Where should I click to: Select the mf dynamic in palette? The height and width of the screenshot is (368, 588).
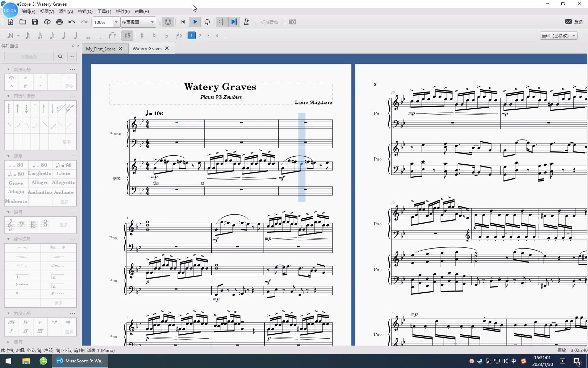tap(69, 322)
